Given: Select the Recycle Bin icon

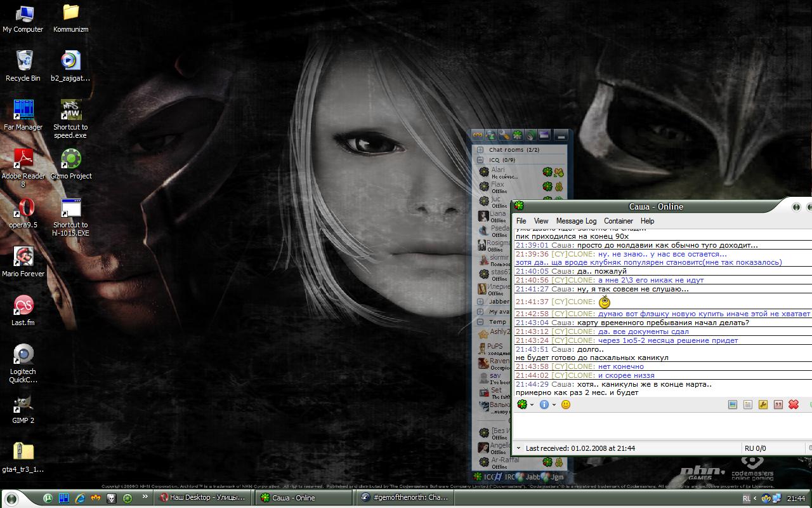Looking at the screenshot, I should click(23, 67).
